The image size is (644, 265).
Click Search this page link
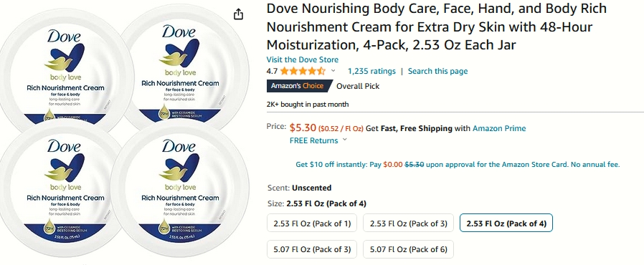click(x=438, y=71)
